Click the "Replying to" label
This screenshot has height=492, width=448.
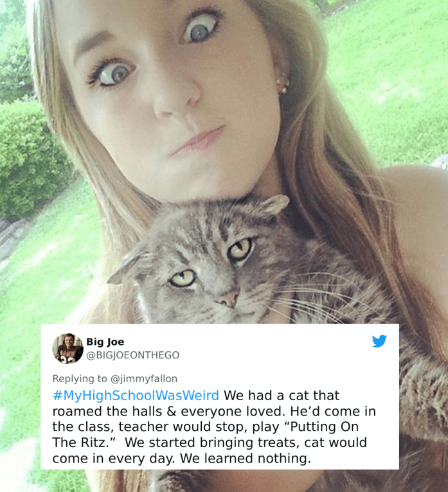80,379
